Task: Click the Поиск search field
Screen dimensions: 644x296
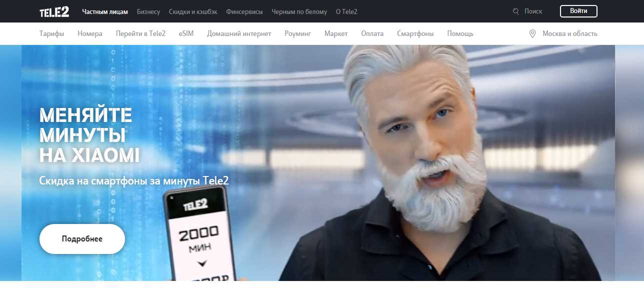Action: coord(533,11)
